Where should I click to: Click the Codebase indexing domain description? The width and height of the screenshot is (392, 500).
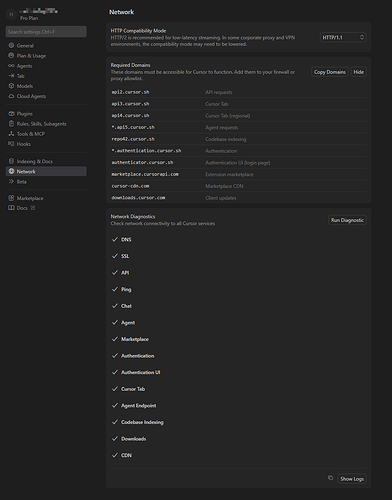[226, 139]
